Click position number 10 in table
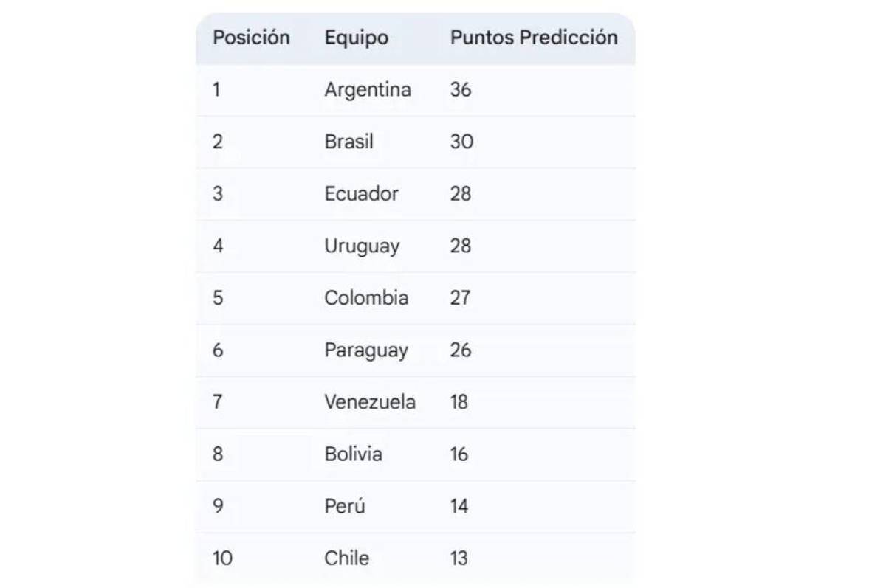 click(221, 558)
